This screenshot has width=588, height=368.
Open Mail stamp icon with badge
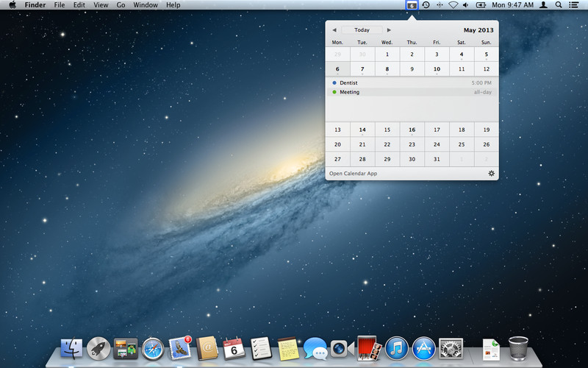(180, 347)
